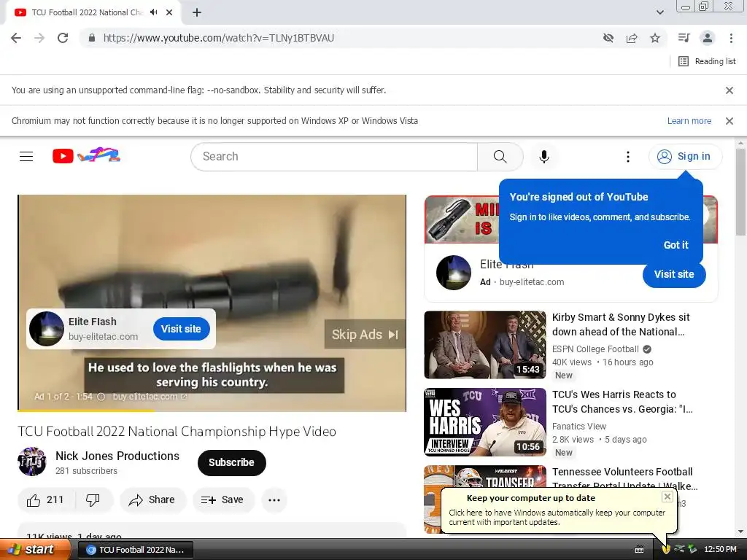The image size is (747, 560).
Task: Open Chromium three-dot menu
Action: point(731,38)
